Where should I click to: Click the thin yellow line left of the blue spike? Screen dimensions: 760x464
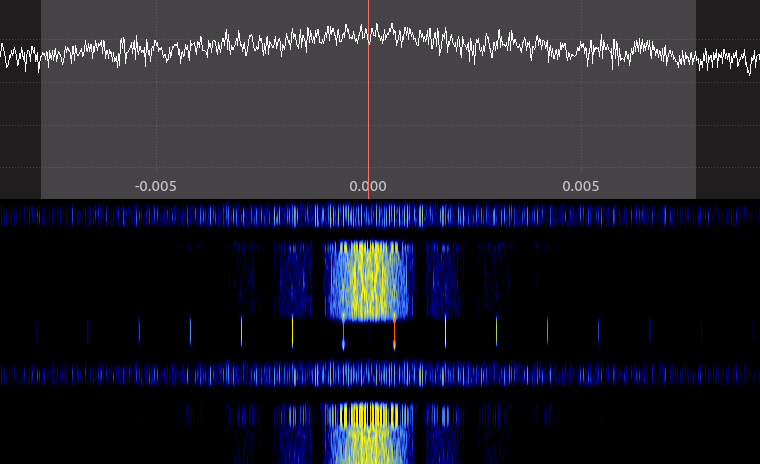[x=292, y=332]
